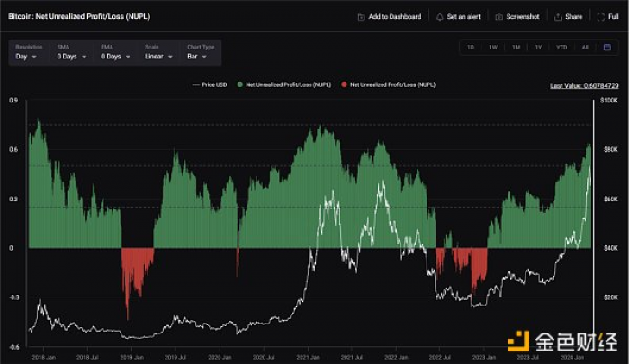Screen dimensions: 630x364
Task: Select the 1Y time range
Action: 538,48
